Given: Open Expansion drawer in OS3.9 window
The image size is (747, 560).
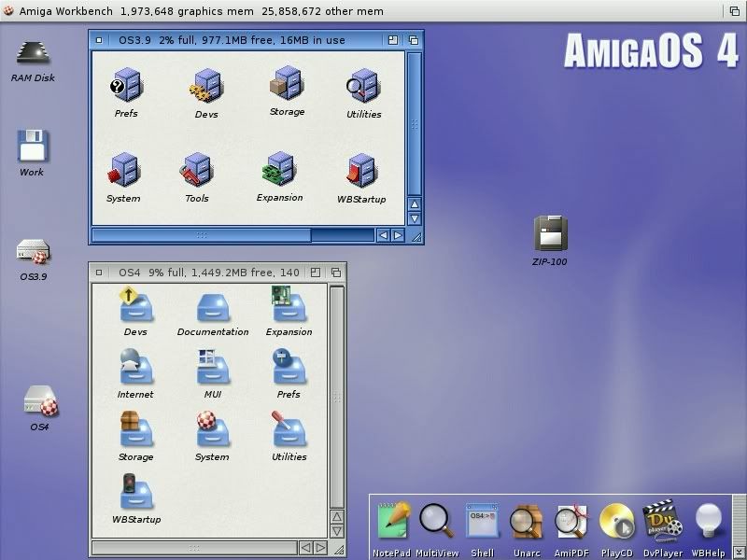Looking at the screenshot, I should [279, 176].
